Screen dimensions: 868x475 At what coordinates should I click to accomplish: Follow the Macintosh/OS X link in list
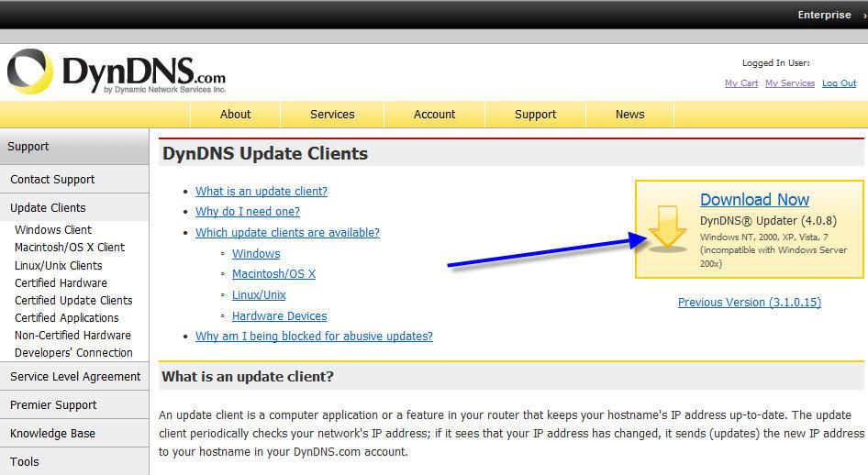click(273, 274)
